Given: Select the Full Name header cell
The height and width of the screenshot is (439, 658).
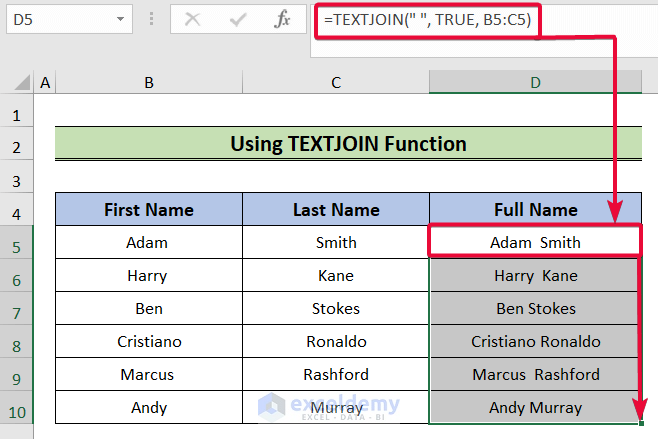Looking at the screenshot, I should pyautogui.click(x=535, y=210).
